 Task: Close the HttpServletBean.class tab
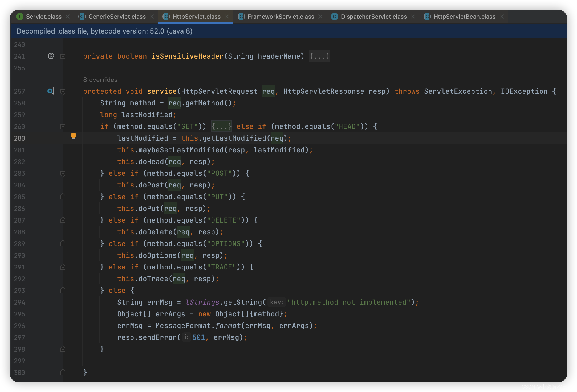pos(502,17)
